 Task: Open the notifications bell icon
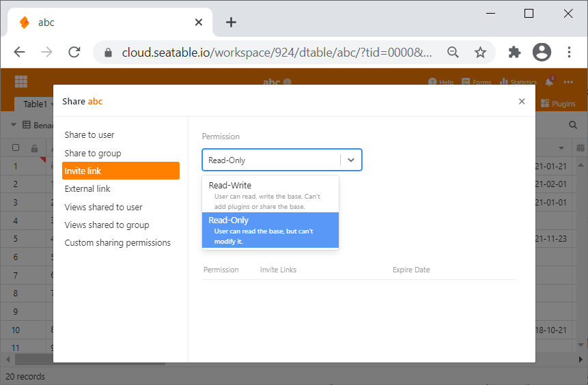point(549,82)
